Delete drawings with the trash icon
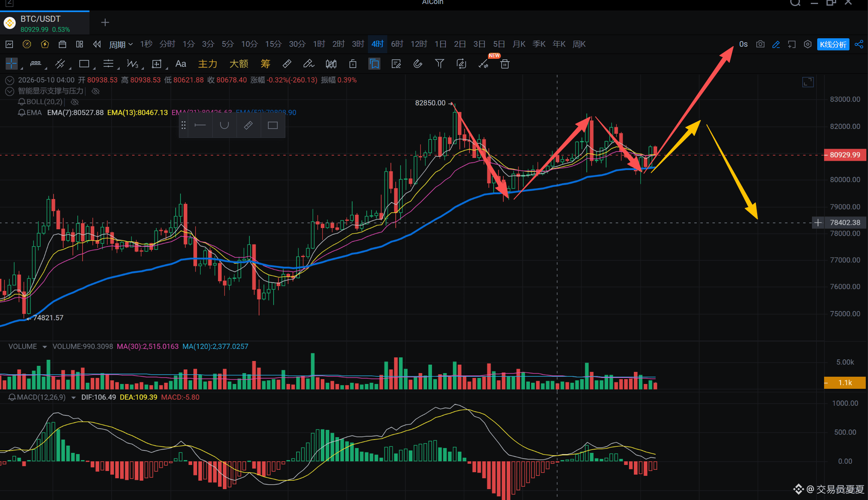868x500 pixels. pos(505,64)
